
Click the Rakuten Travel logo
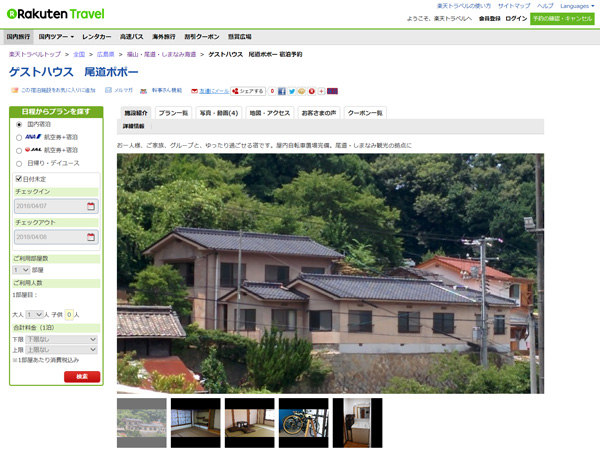(53, 13)
